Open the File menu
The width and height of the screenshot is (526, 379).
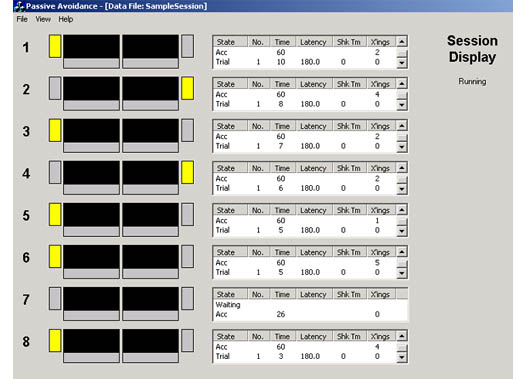coord(22,19)
